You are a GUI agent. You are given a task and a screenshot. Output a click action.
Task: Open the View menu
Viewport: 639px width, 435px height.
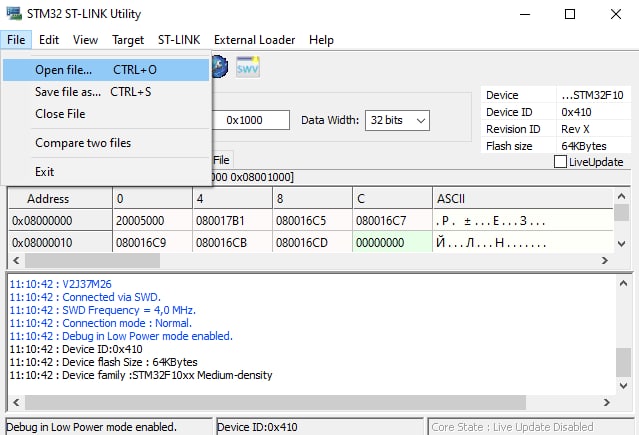[86, 40]
